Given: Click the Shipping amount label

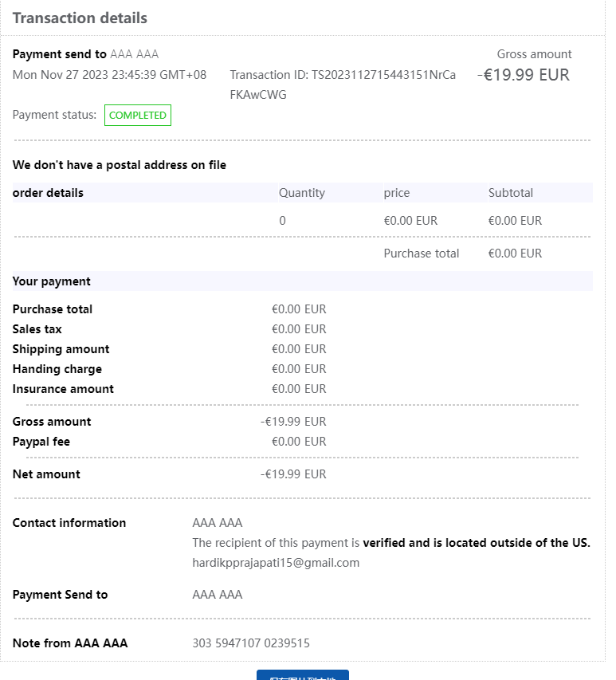Looking at the screenshot, I should pos(61,349).
